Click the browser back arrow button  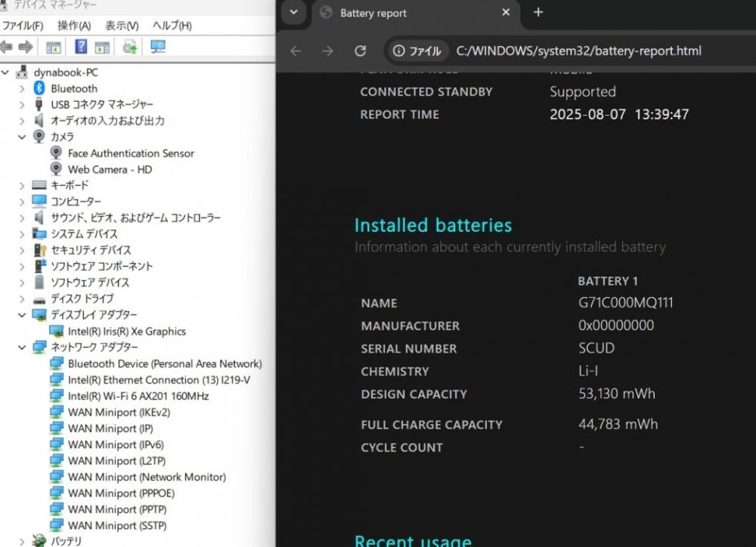[x=296, y=51]
